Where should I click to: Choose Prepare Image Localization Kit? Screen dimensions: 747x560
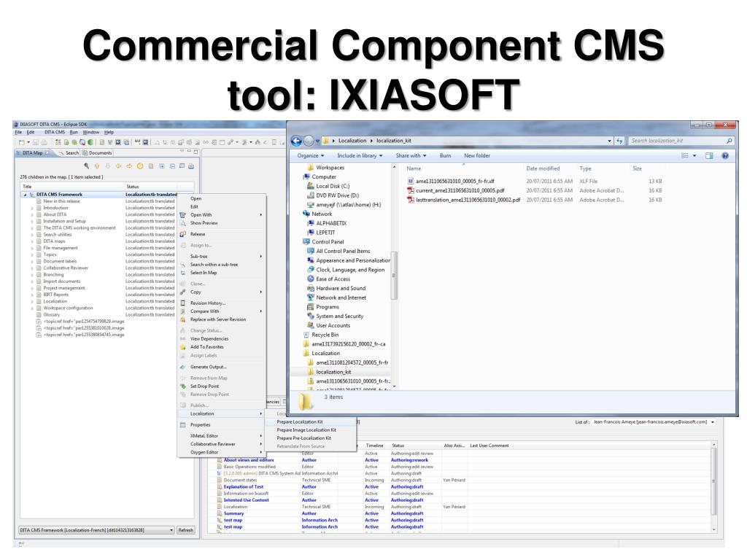point(306,430)
